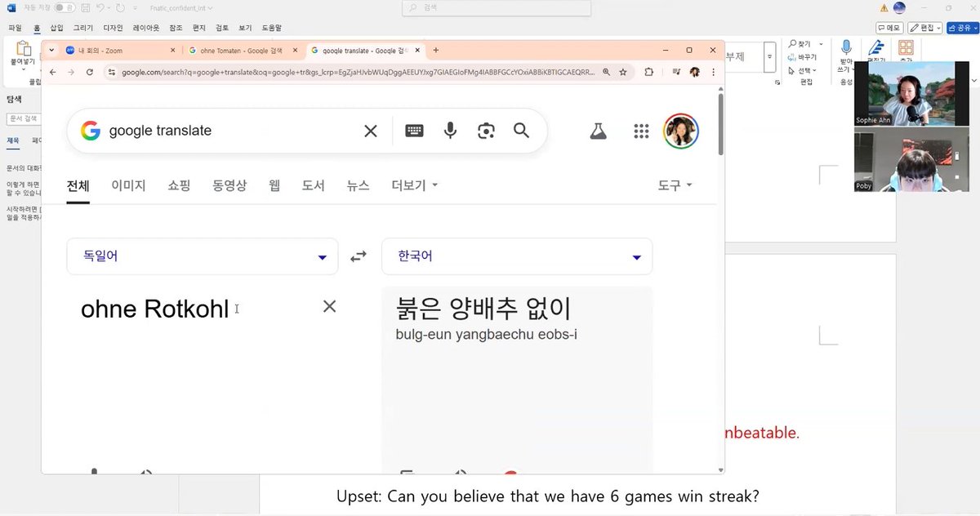
Task: Click Word's Find button labeled 찾기
Action: click(x=800, y=44)
